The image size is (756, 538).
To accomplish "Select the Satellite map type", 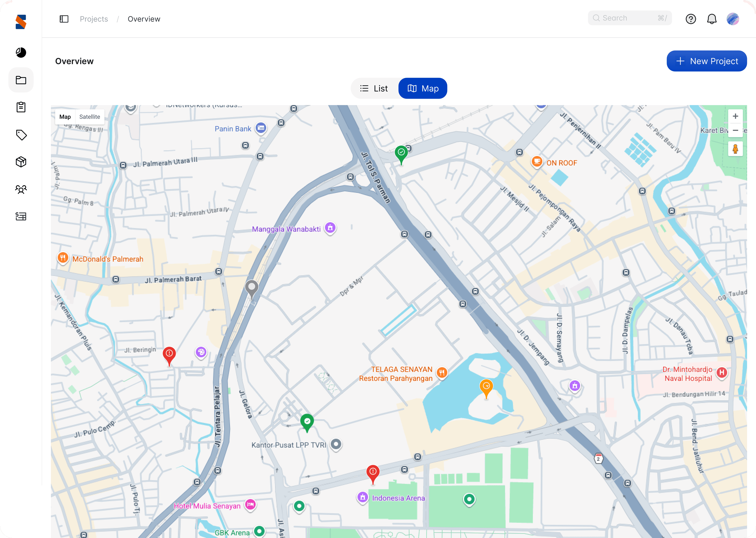I will (x=90, y=117).
